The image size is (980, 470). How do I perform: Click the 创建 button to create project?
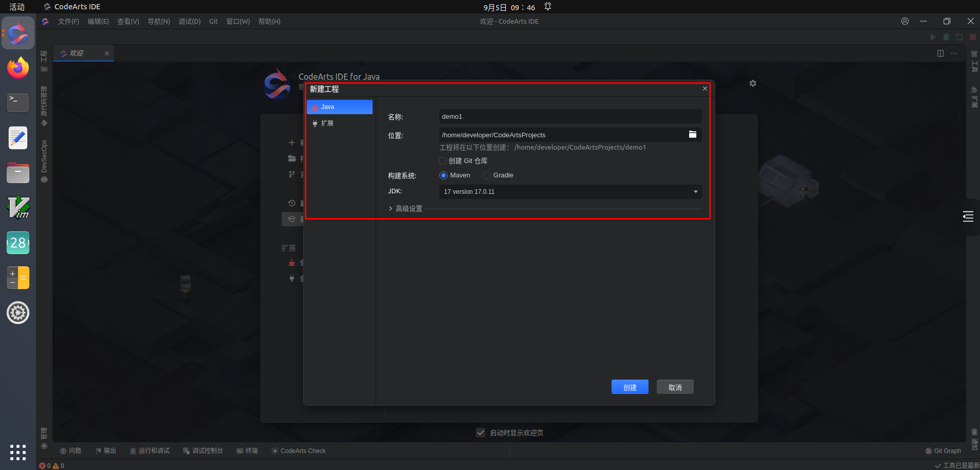630,387
